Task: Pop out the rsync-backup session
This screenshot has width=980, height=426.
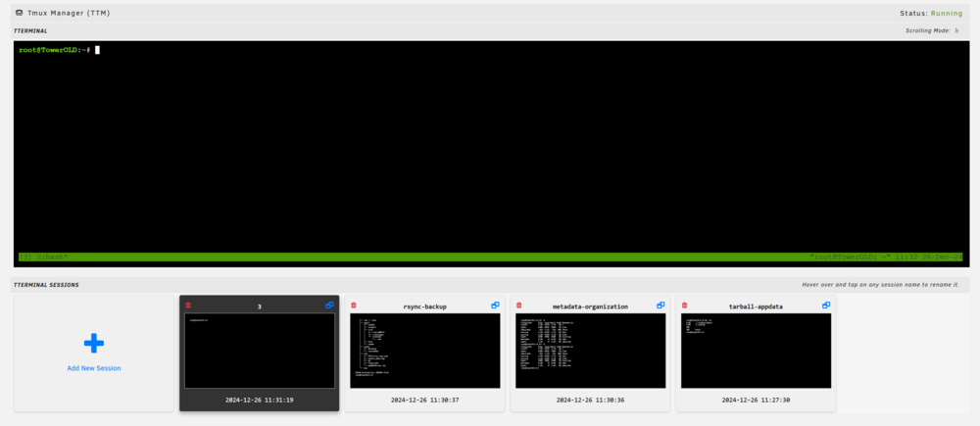Action: click(495, 305)
